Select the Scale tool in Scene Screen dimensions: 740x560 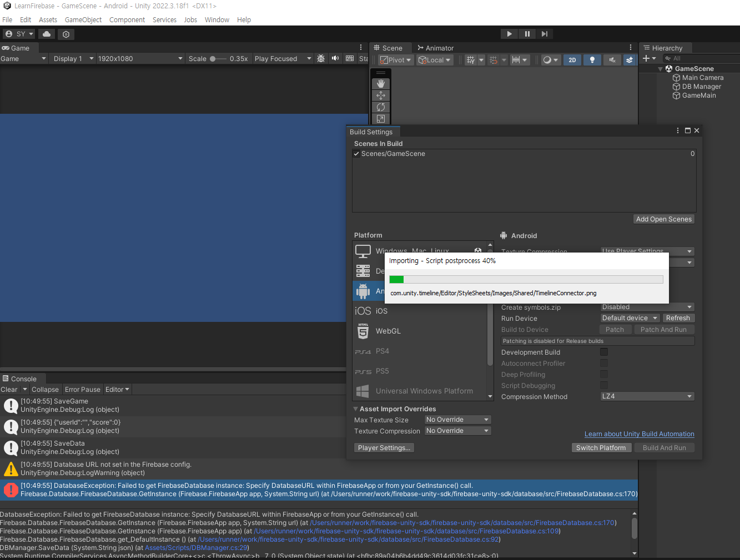[381, 119]
